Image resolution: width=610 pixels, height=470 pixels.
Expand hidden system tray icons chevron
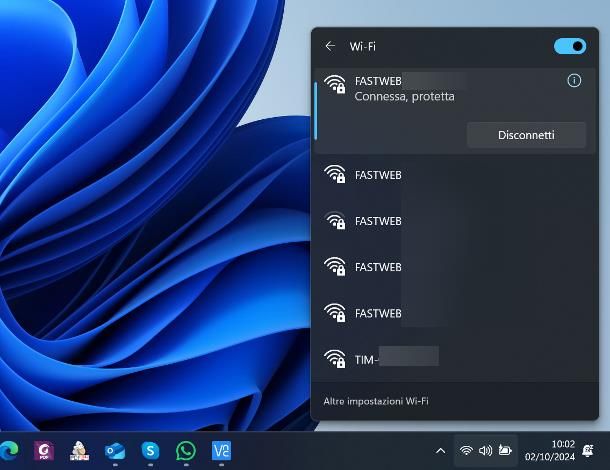[440, 451]
